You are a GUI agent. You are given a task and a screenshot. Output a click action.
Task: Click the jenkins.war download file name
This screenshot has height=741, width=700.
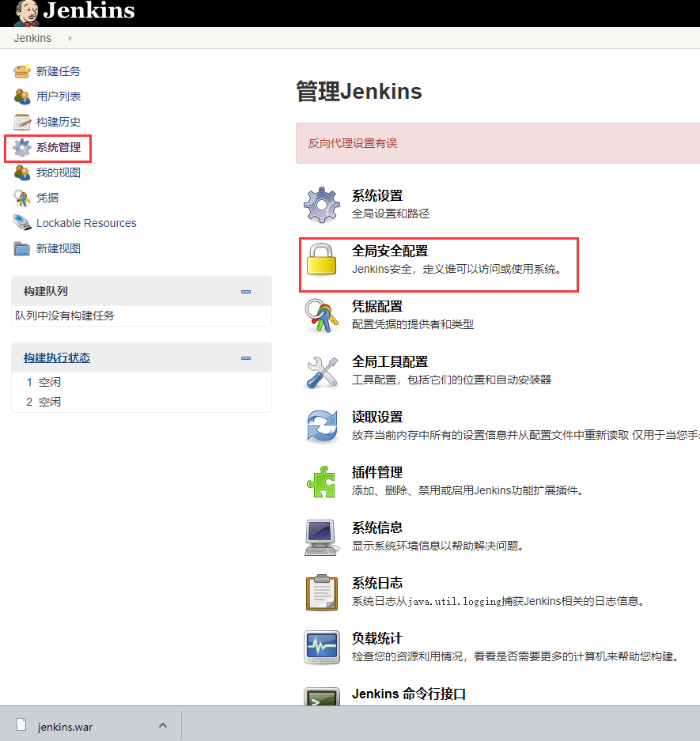(65, 727)
